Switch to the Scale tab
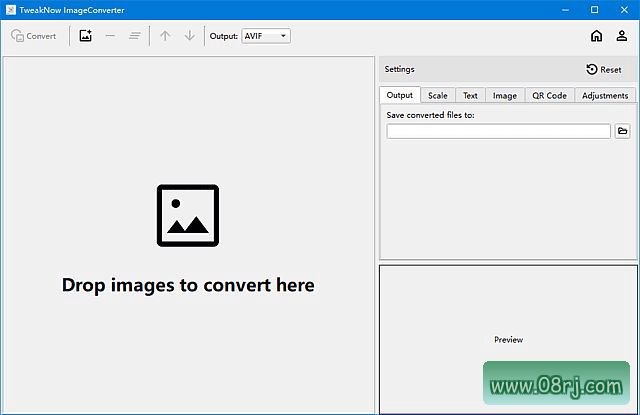Image resolution: width=640 pixels, height=415 pixels. [437, 96]
